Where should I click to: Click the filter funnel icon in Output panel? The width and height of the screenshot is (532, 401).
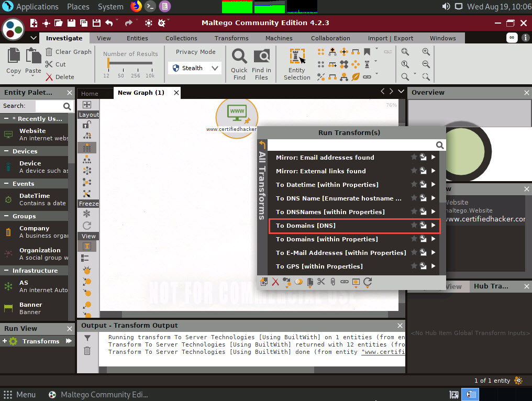click(87, 338)
